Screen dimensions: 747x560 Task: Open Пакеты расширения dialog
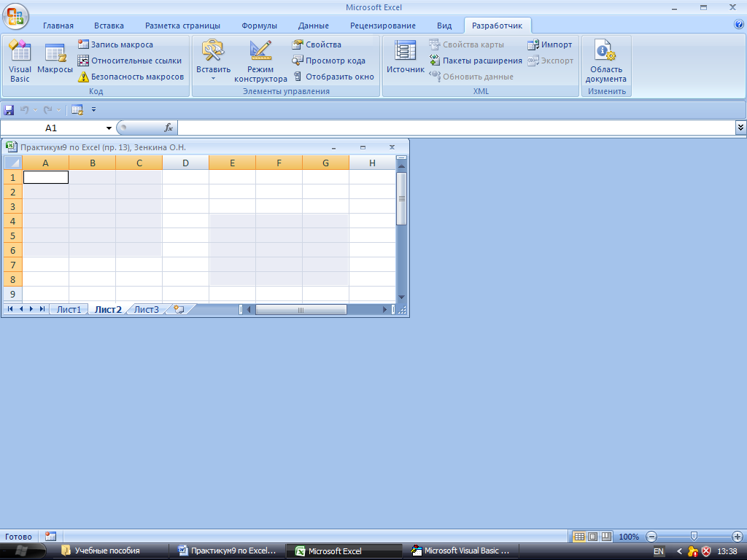[x=476, y=61]
